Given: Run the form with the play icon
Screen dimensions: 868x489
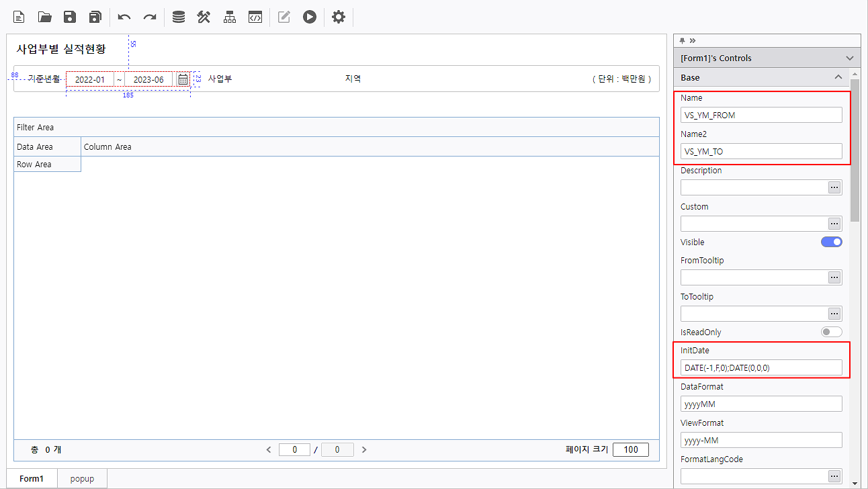Looking at the screenshot, I should tap(309, 17).
